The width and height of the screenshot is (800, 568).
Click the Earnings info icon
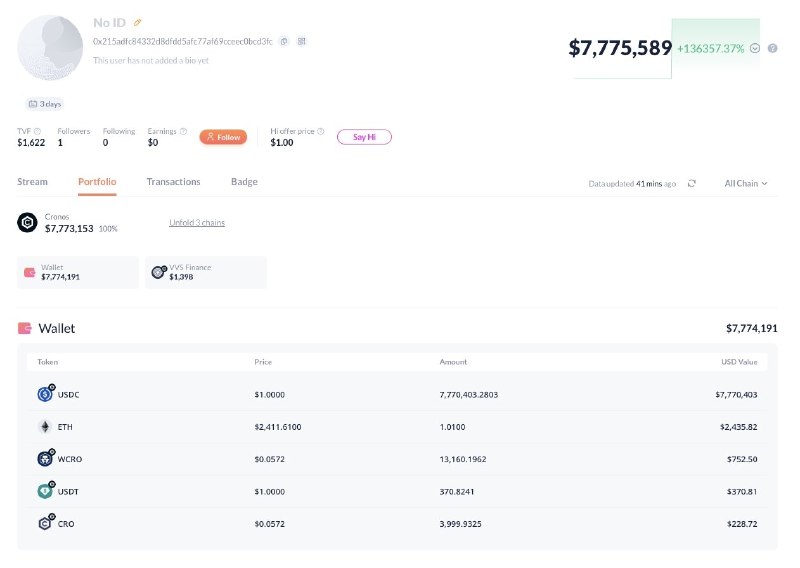(x=183, y=131)
